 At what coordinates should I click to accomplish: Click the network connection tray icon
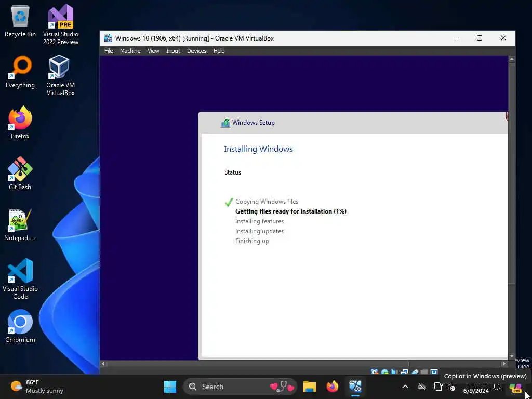coord(438,387)
